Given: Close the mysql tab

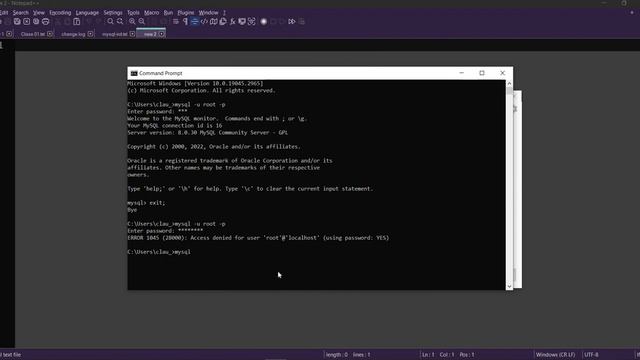Looking at the screenshot, I should pyautogui.click(x=132, y=34).
